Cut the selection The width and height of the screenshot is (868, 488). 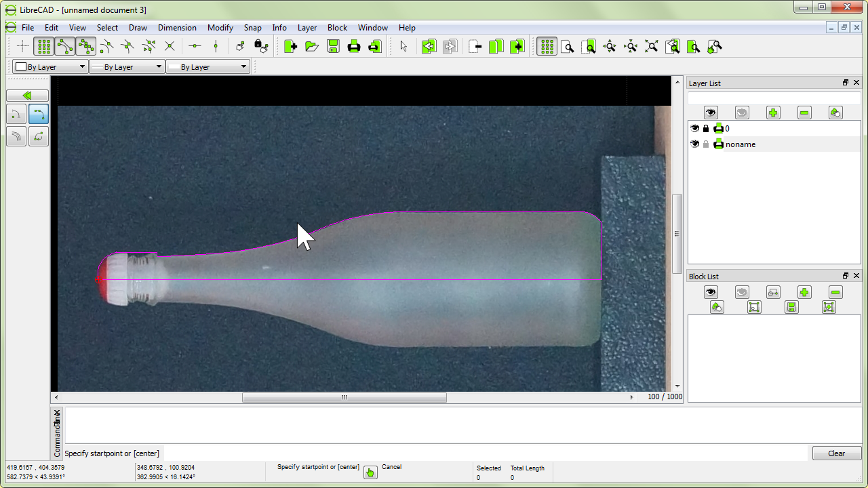475,46
